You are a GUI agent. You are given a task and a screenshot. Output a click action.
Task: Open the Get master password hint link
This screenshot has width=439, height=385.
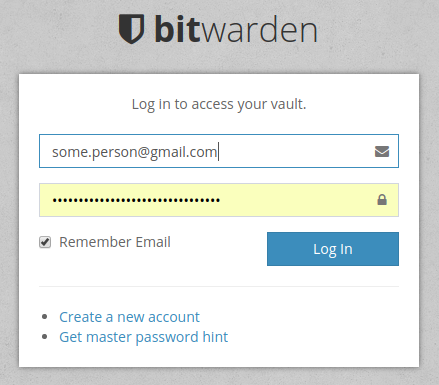coord(144,337)
